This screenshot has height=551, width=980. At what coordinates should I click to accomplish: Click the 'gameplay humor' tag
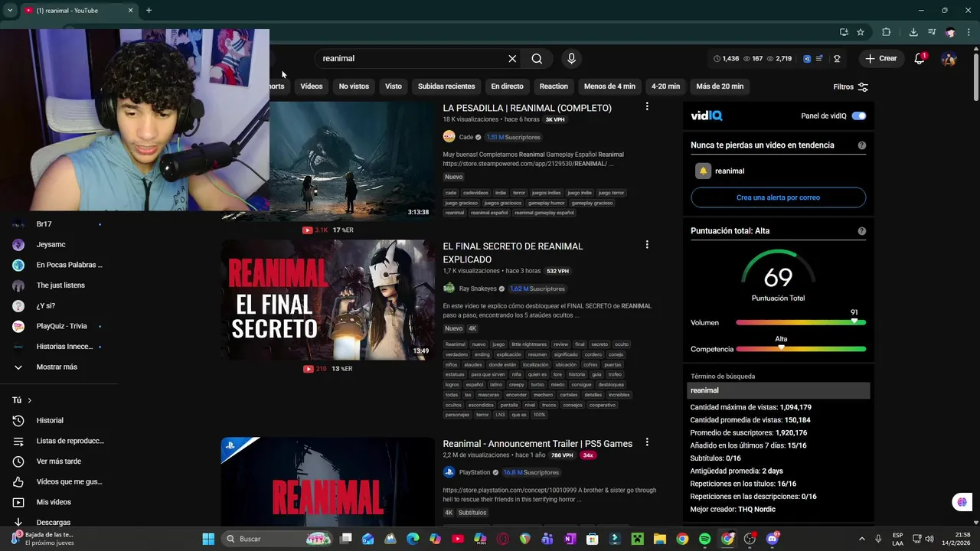(546, 203)
